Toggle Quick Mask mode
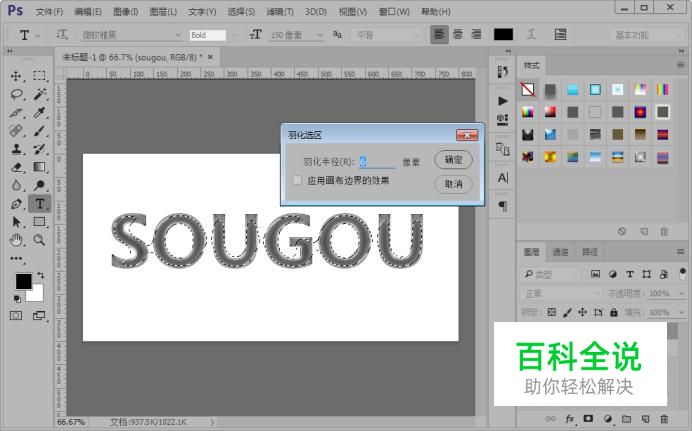Viewport: 692px width, 431px height. [x=16, y=315]
